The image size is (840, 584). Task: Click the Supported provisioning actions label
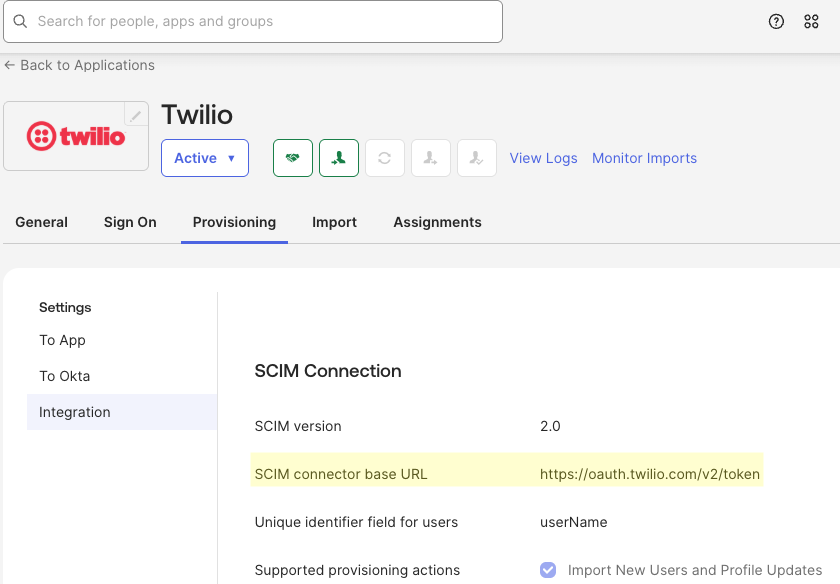coord(357,570)
